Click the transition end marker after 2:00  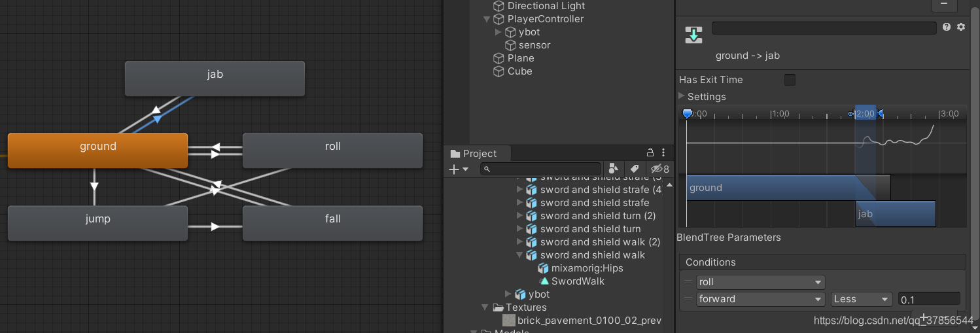coord(880,114)
